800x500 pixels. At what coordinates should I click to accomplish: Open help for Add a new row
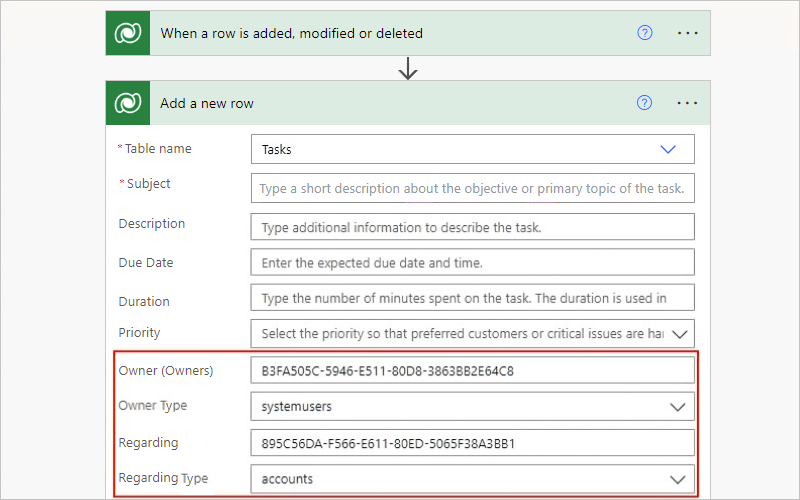pos(645,103)
